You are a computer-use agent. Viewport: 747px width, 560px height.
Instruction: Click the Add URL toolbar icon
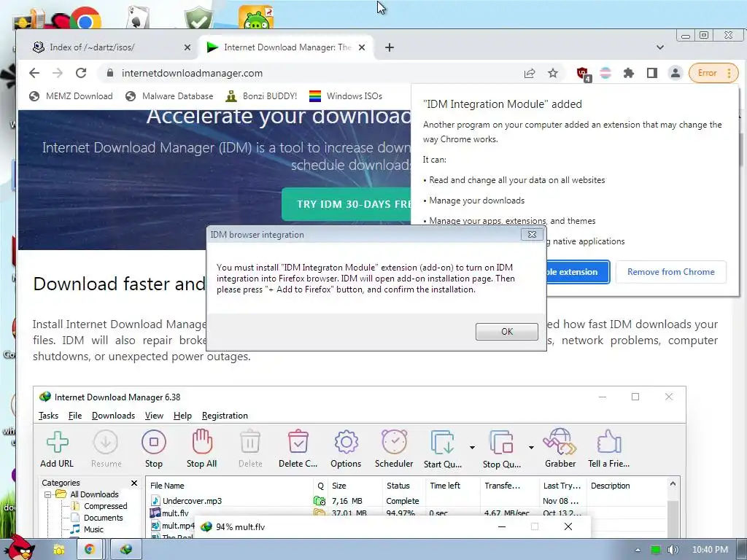57,443
